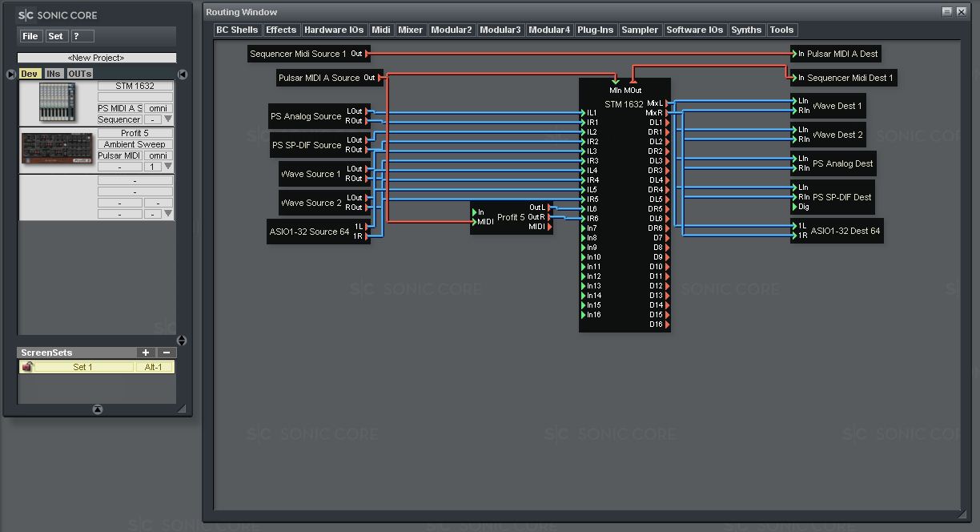Open the Set menu

(x=55, y=36)
